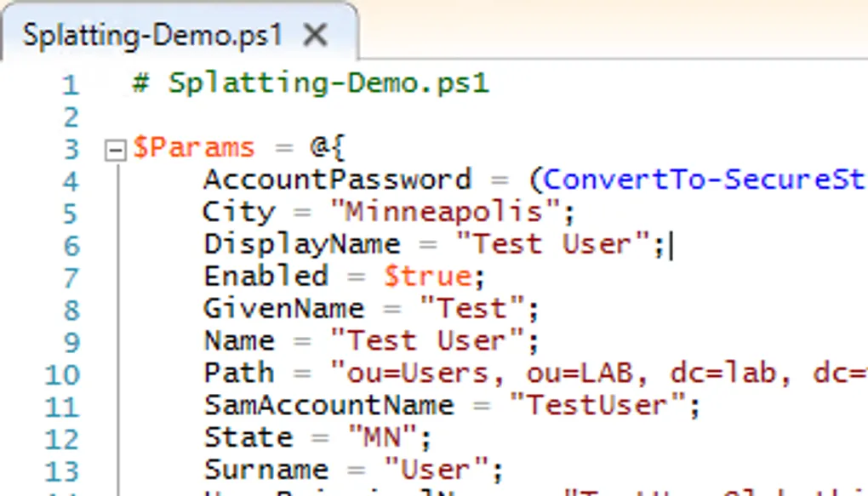Viewport: 868px width, 496px height.
Task: Collapse the $Params hashtable block
Action: click(x=114, y=150)
